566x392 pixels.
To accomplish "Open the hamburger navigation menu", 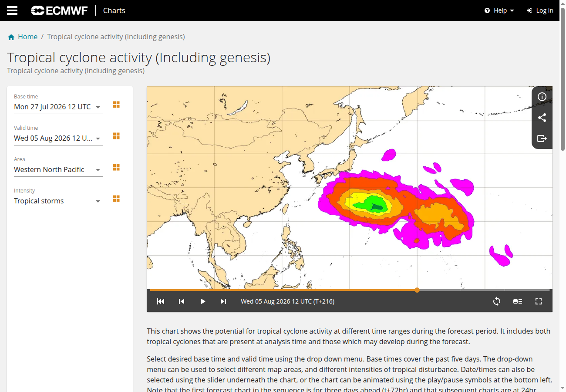I will pyautogui.click(x=12, y=10).
